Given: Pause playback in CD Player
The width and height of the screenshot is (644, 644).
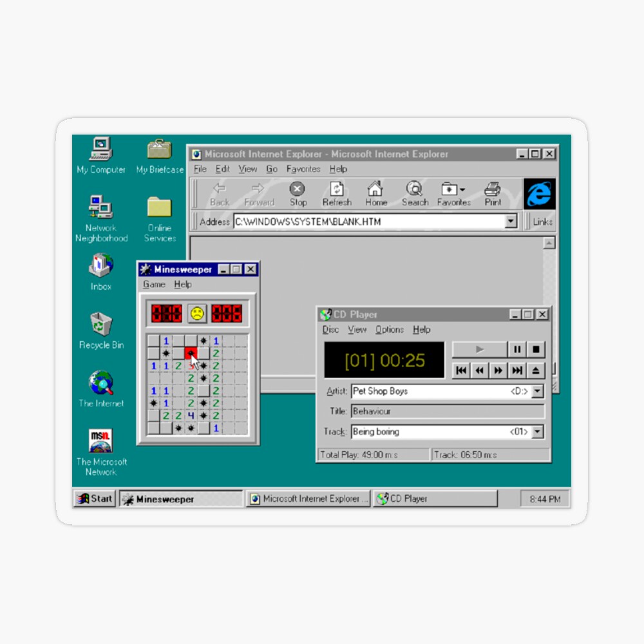Looking at the screenshot, I should tap(516, 349).
